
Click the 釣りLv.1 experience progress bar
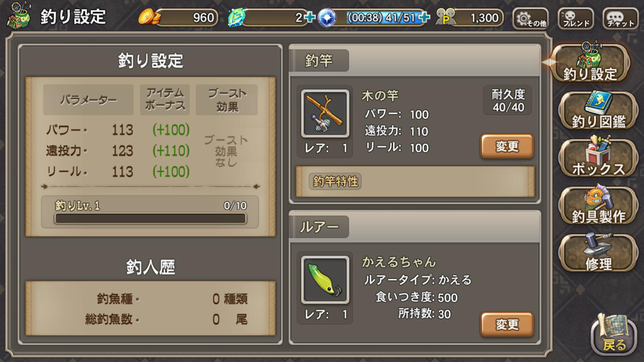(150, 218)
